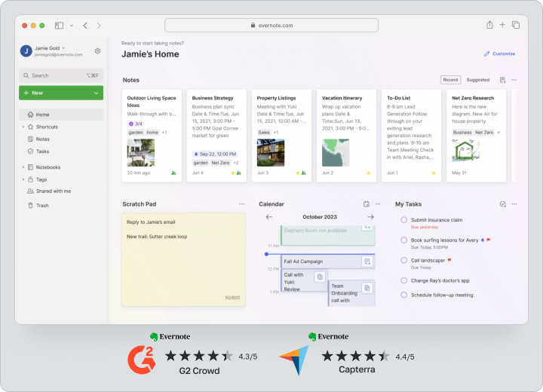This screenshot has height=392, width=543.
Task: Open the New button dropdown chevron
Action: tap(96, 93)
